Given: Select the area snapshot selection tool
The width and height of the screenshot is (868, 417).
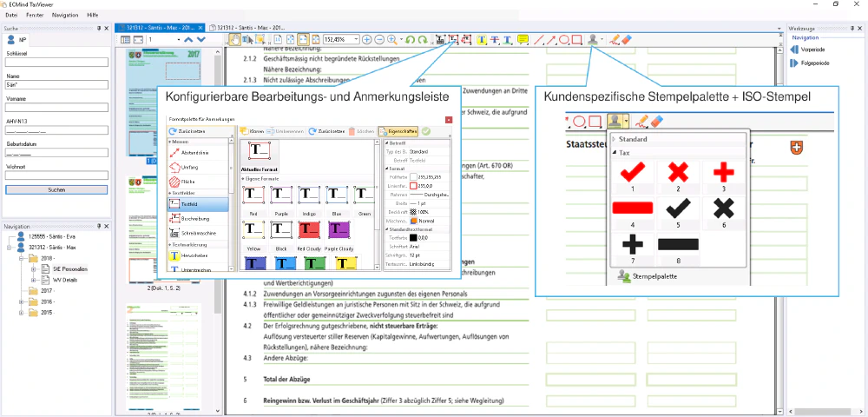Looking at the screenshot, I should 260,39.
